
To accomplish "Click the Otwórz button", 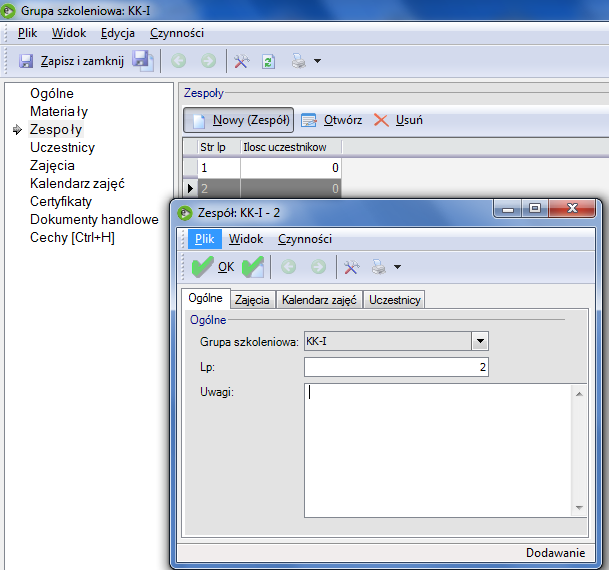I will [332, 120].
